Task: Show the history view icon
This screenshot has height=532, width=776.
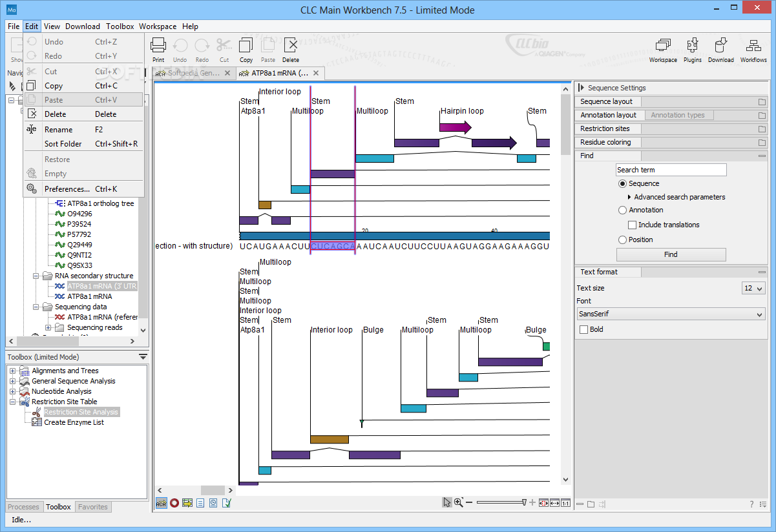Action: coord(213,503)
